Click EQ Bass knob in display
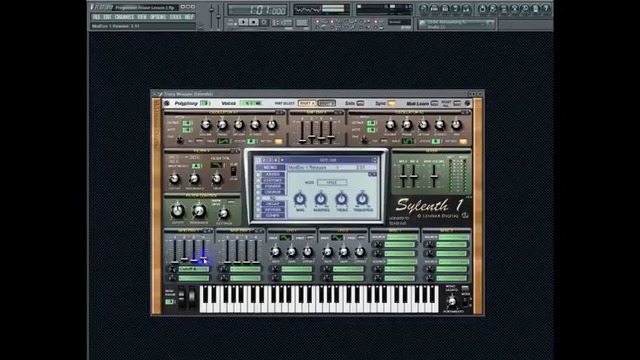The height and width of the screenshot is (360, 640). pos(300,199)
